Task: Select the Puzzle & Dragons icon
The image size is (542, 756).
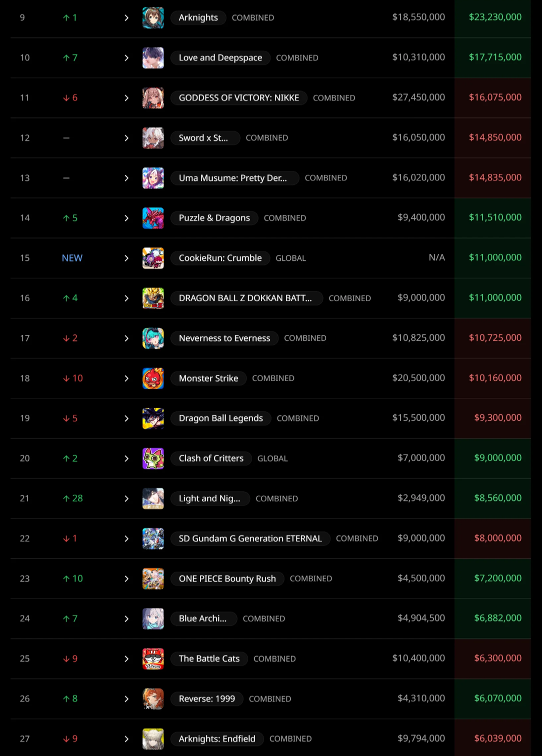Action: tap(153, 218)
